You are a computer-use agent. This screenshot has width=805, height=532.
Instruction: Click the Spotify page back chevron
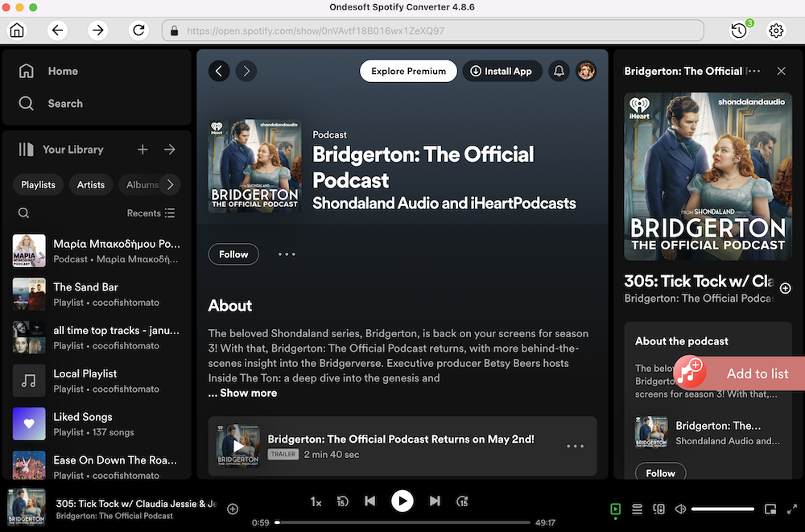[219, 71]
